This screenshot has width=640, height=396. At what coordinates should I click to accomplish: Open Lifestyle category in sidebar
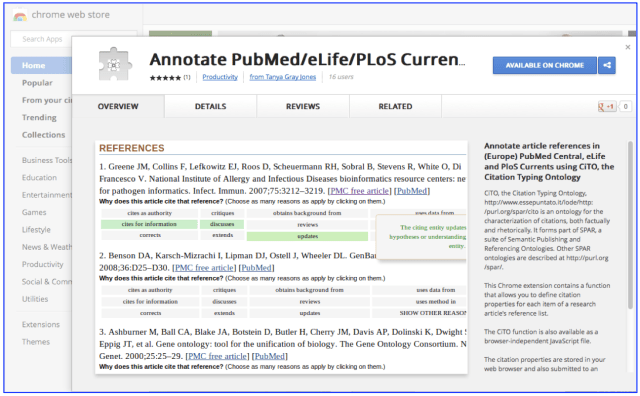(36, 230)
